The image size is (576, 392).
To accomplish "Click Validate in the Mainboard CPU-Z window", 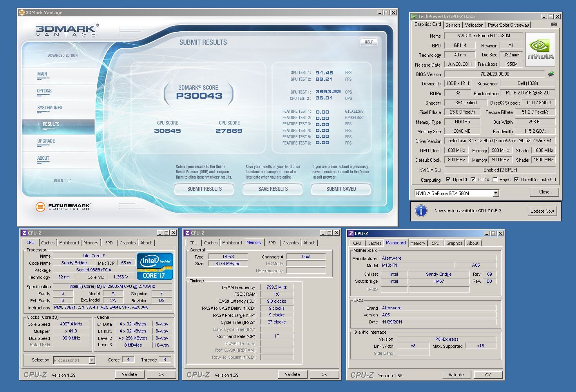I will (x=456, y=375).
